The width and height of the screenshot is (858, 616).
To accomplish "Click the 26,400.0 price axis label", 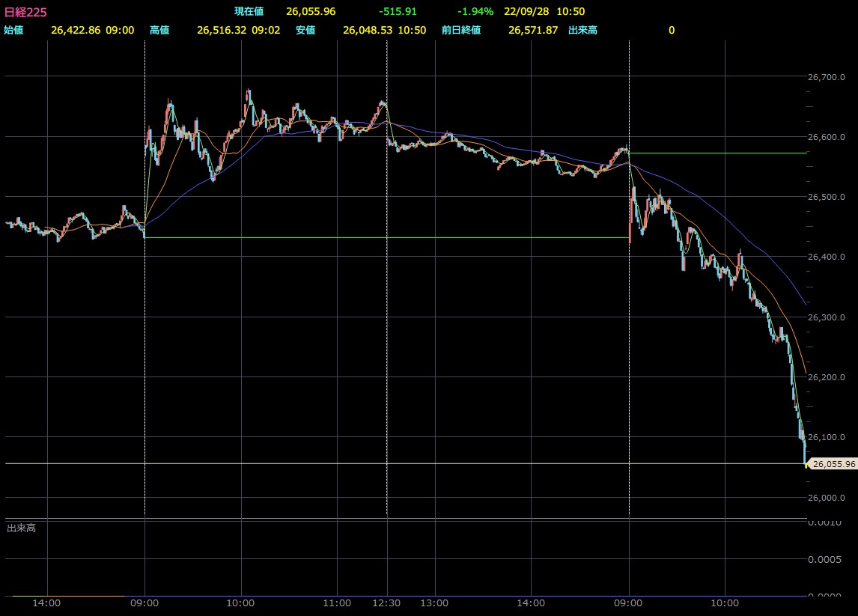I will (x=827, y=257).
